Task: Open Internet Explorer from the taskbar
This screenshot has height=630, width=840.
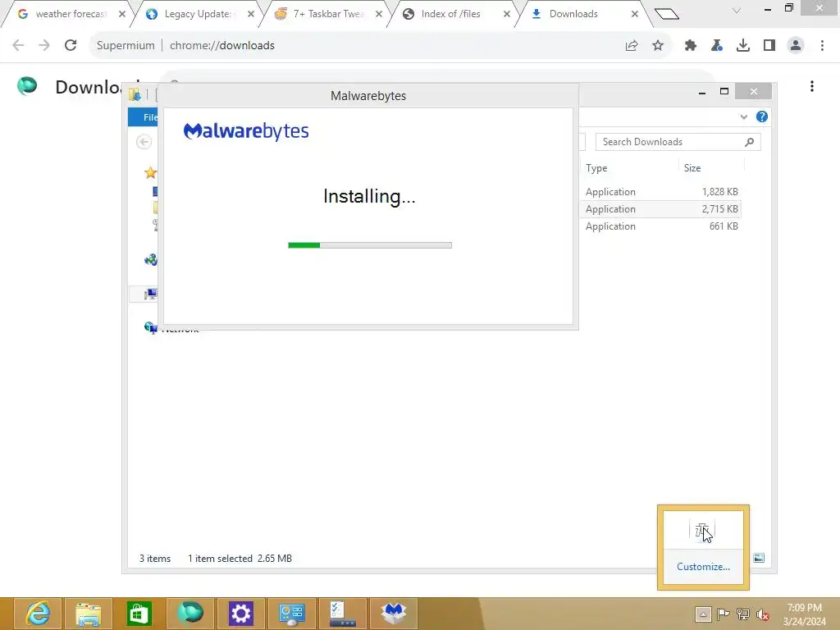Action: pyautogui.click(x=38, y=614)
